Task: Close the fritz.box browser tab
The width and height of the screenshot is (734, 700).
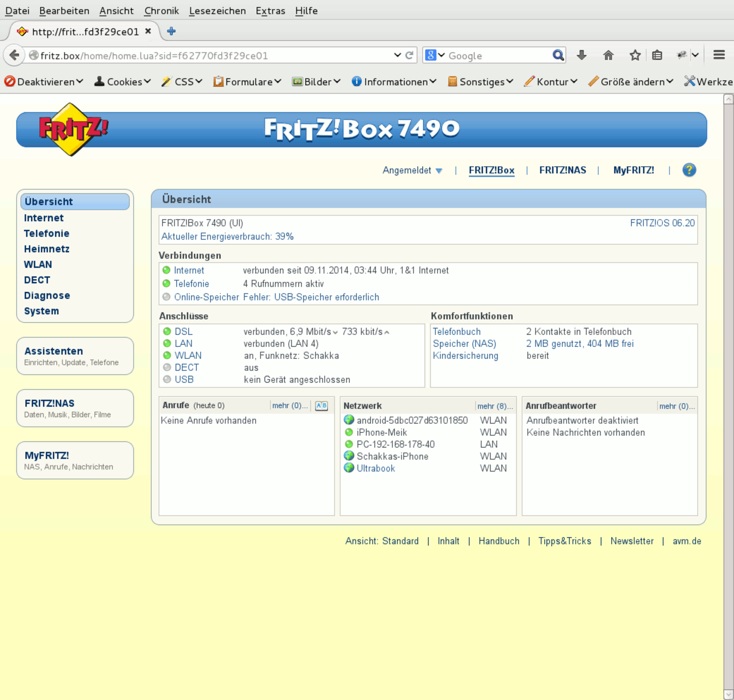Action: 148,31
